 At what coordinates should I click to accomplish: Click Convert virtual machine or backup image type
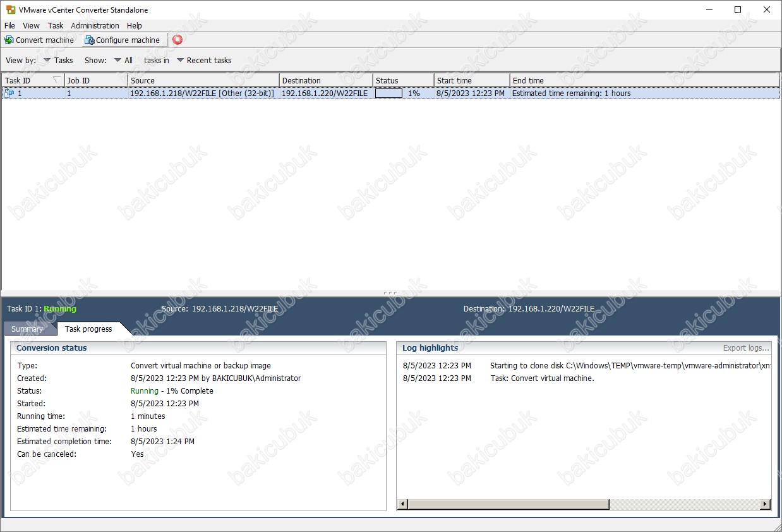click(201, 366)
